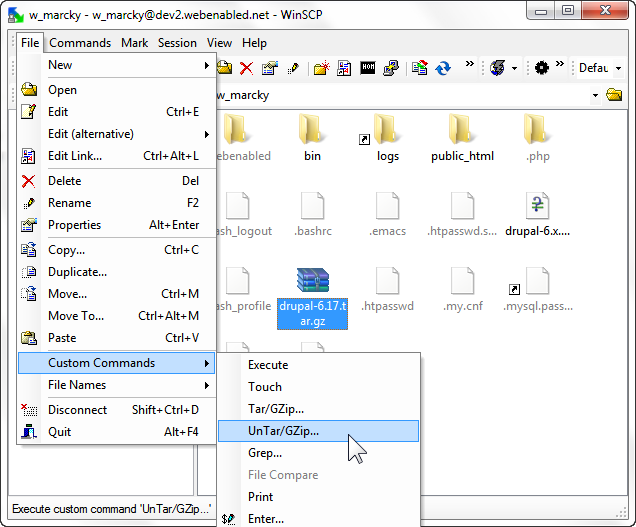This screenshot has width=636, height=527.
Task: Select the .htpasswd.s... file
Action: click(462, 214)
